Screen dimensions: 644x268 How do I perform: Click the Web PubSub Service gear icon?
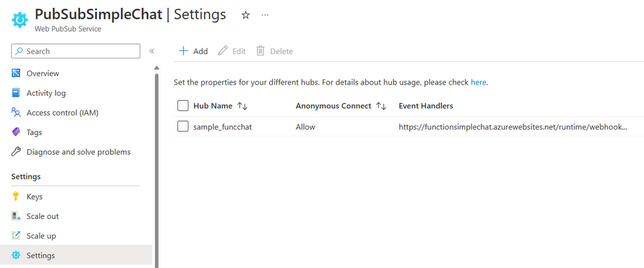(x=19, y=20)
